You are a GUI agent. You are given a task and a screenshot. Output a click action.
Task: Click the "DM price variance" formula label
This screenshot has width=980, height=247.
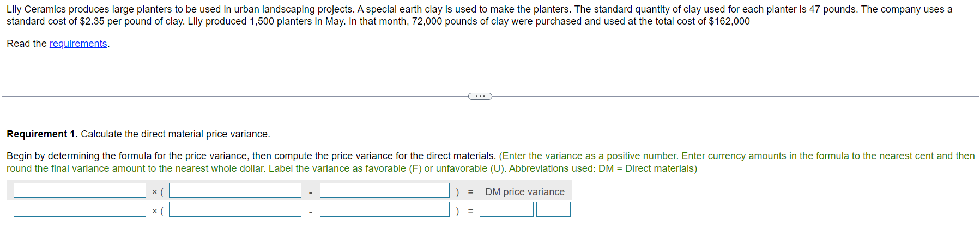point(525,192)
